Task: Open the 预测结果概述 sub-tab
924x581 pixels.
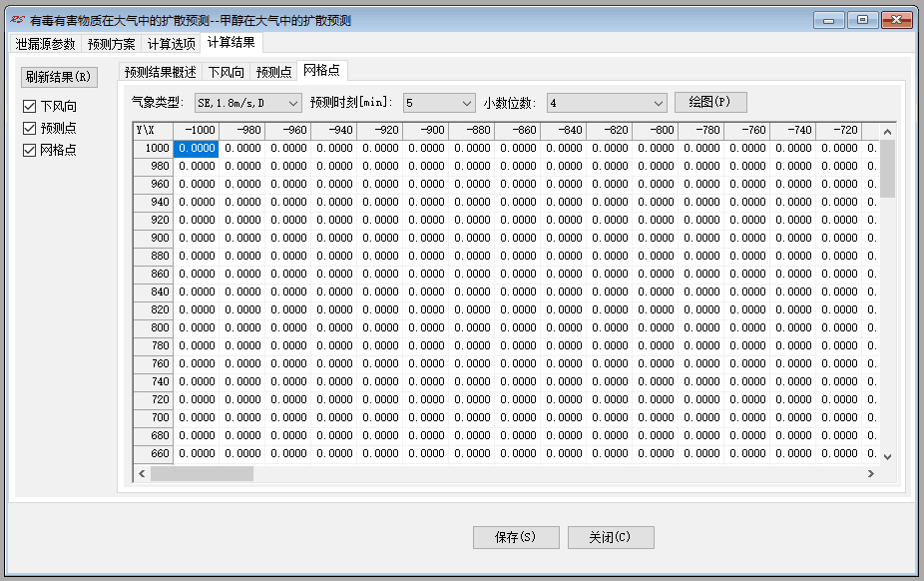Action: coord(161,72)
